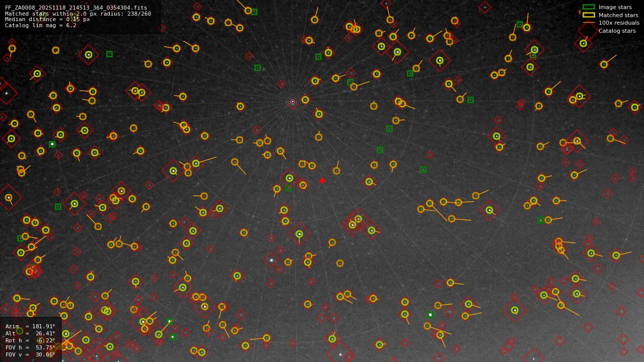644x362 pixels.
Task: Click the 100x residuals legend line sample
Action: [589, 23]
